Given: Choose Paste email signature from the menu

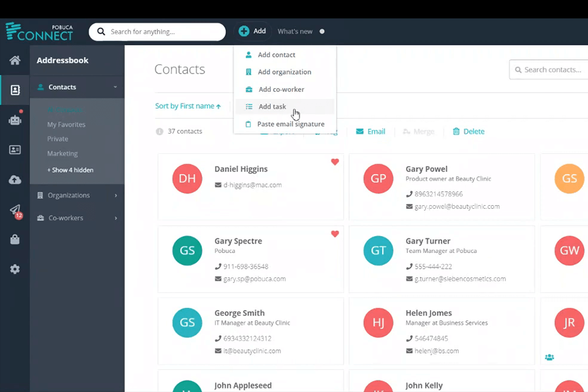Looking at the screenshot, I should click(290, 124).
